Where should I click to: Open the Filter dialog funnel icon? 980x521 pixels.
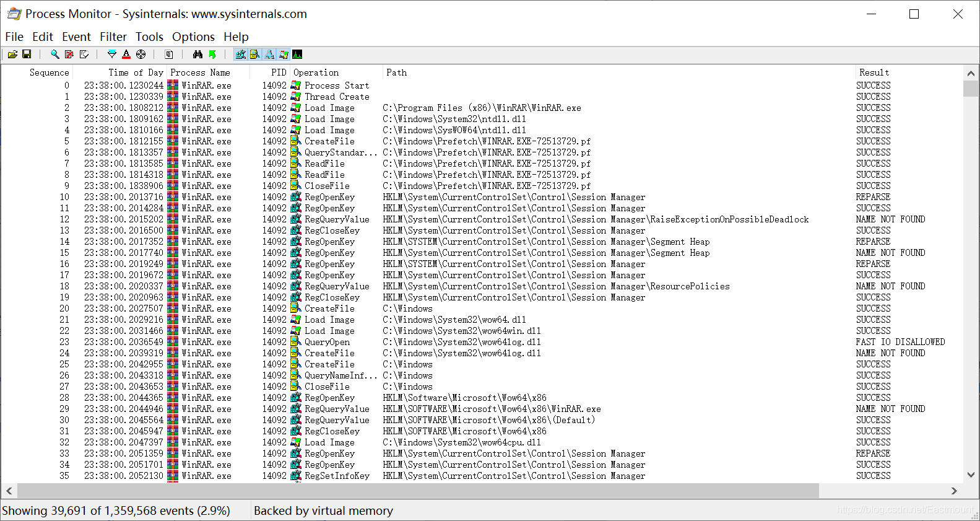[x=112, y=55]
